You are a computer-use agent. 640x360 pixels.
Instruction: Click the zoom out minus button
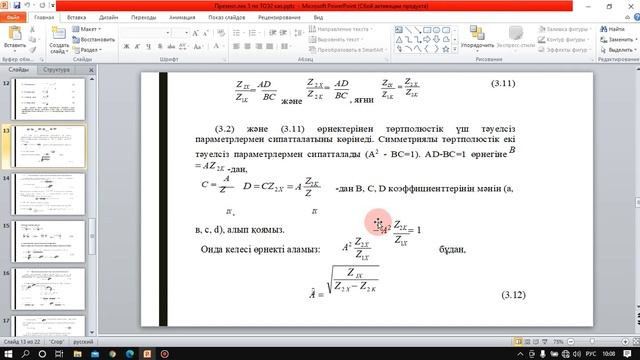point(571,341)
